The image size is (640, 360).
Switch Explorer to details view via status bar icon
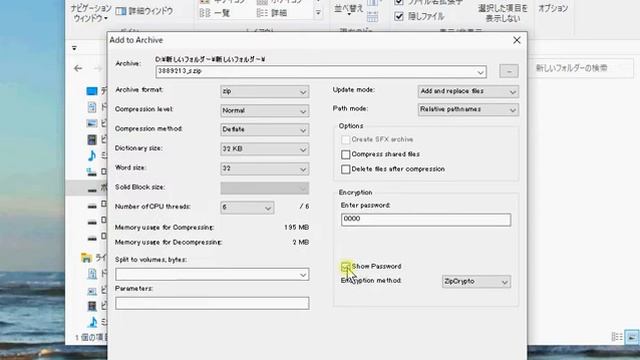(x=617, y=337)
